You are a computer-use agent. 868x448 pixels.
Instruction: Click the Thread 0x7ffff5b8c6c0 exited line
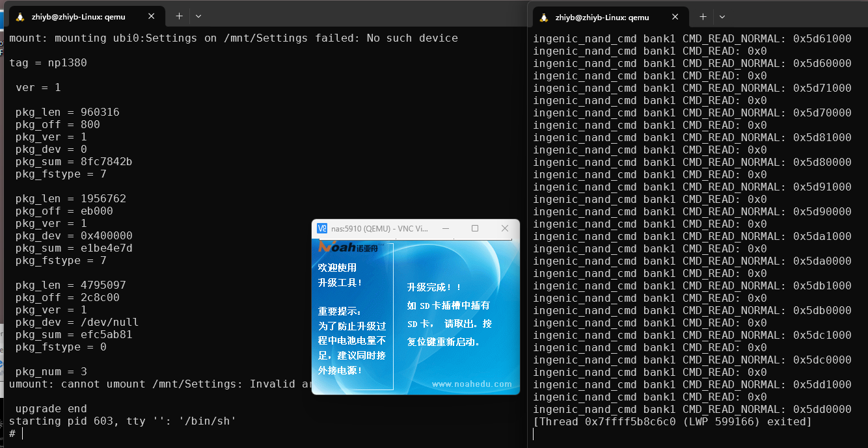(673, 422)
